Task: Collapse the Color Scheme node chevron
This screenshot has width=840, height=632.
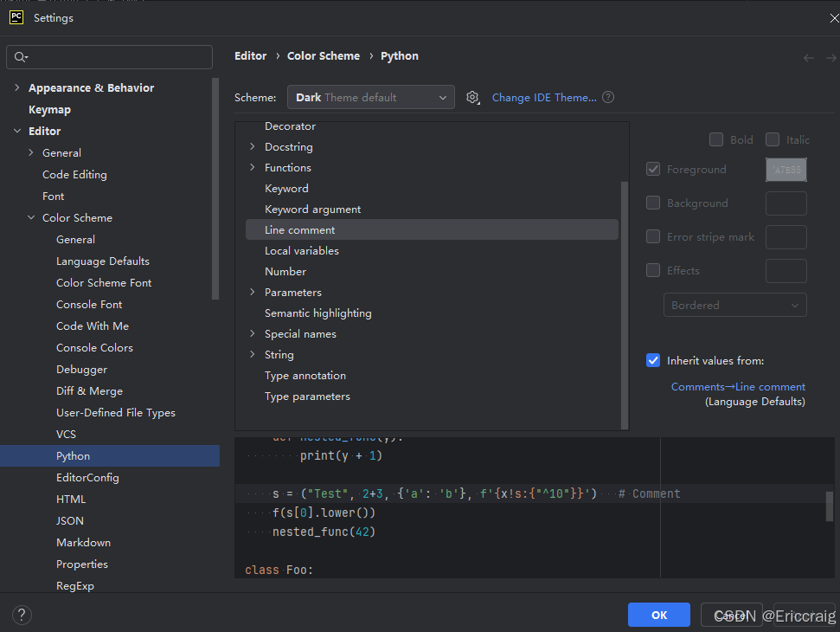Action: [x=31, y=217]
